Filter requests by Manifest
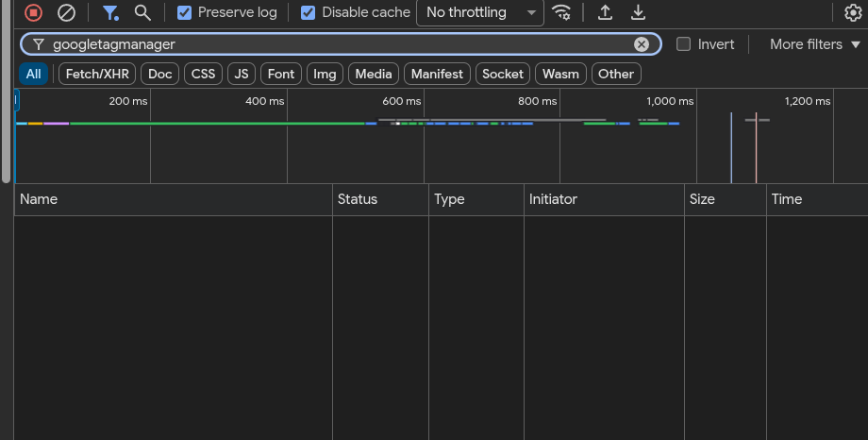This screenshot has height=440, width=868. (x=438, y=74)
